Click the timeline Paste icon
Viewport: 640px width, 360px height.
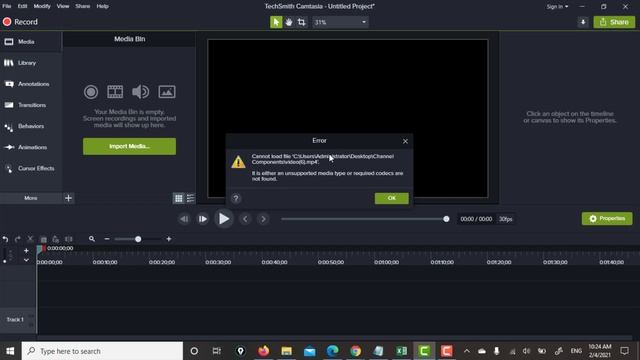pyautogui.click(x=56, y=239)
